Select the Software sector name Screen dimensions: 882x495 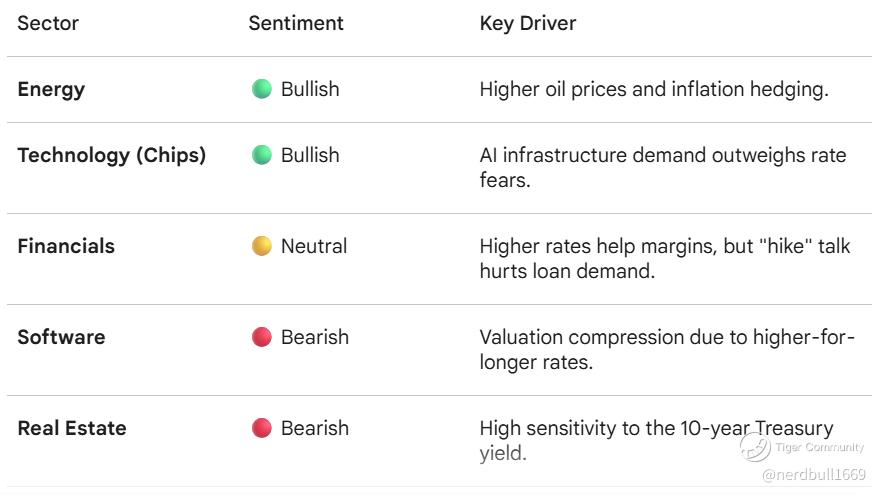point(61,337)
